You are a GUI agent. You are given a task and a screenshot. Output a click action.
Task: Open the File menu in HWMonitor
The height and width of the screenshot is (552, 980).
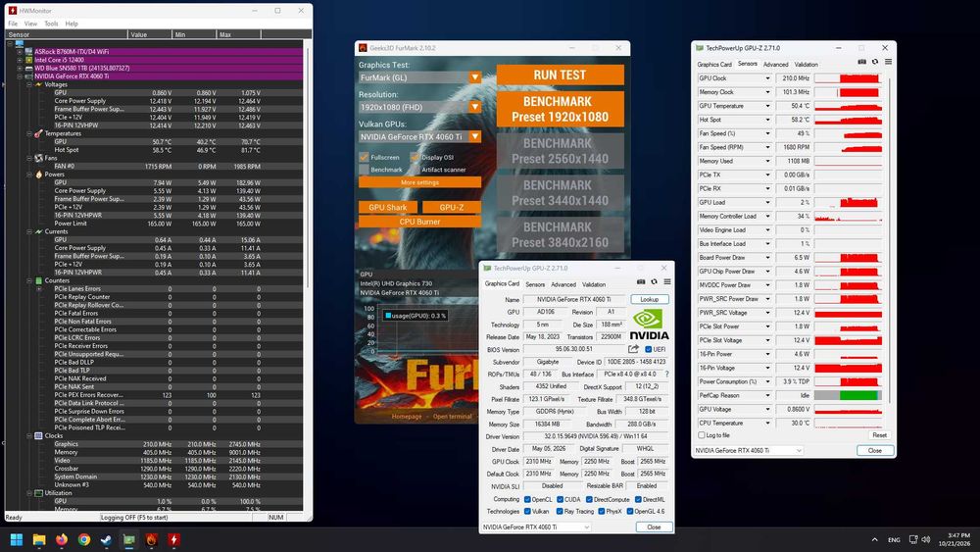click(13, 24)
